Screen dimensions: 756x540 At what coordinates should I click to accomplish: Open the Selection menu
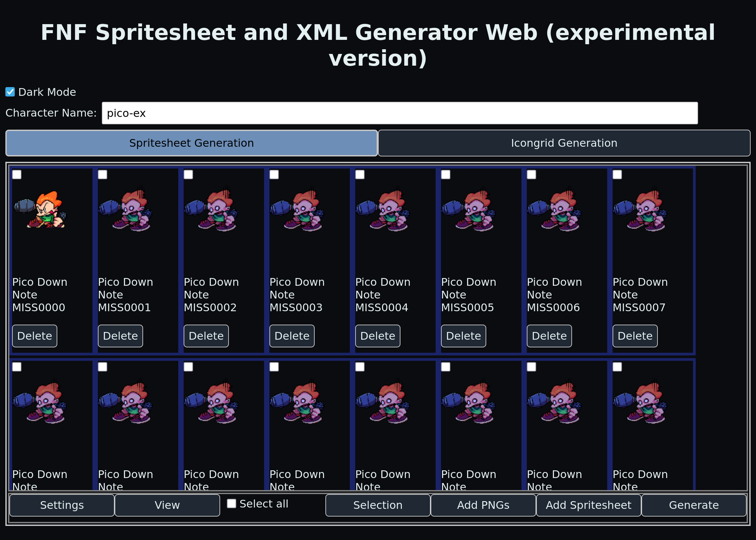[x=378, y=505]
